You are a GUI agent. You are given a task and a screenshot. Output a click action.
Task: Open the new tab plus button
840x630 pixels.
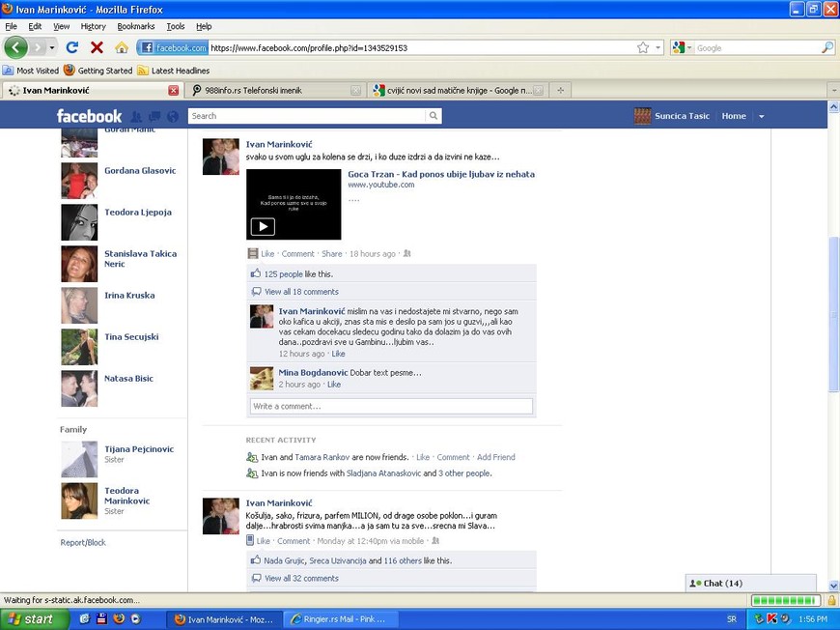[560, 90]
